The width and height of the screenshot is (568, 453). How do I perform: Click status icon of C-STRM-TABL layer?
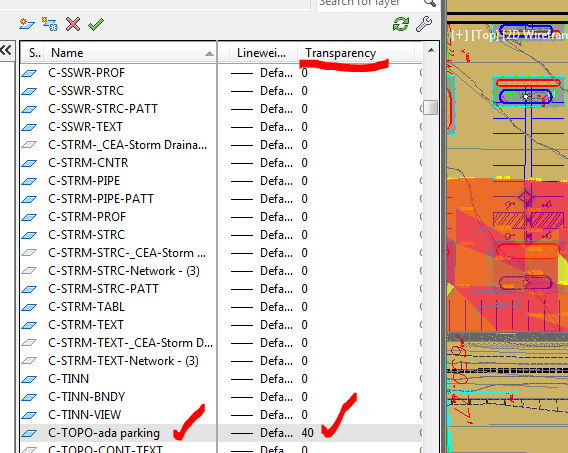(x=29, y=307)
